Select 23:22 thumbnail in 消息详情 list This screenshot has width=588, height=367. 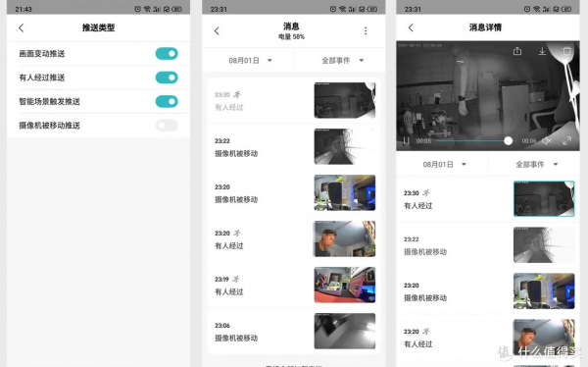point(544,245)
